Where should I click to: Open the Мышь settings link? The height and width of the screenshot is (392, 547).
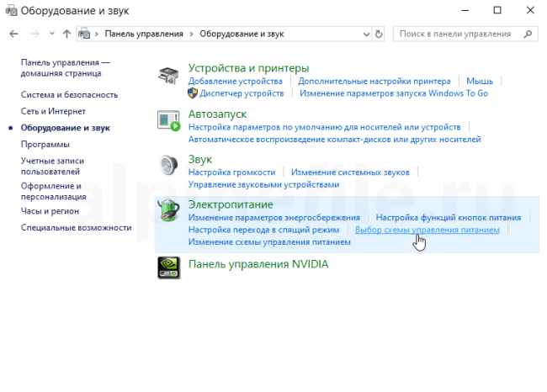coord(480,81)
